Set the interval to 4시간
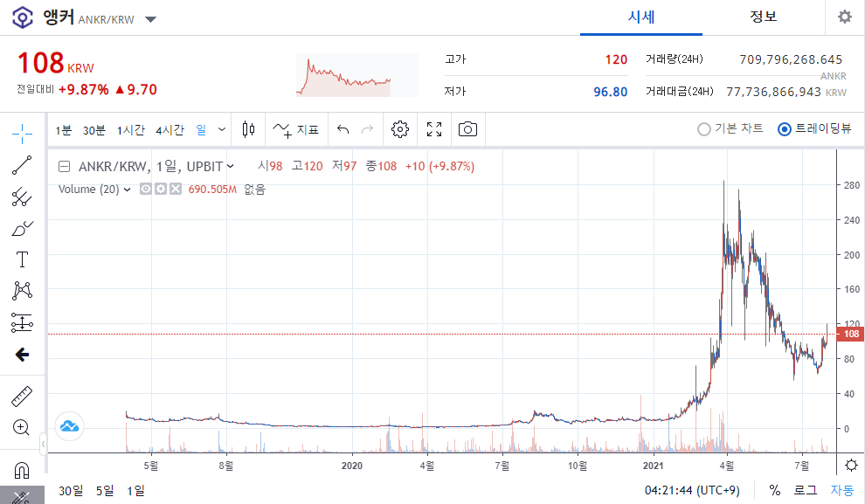The image size is (865, 504). click(x=170, y=130)
